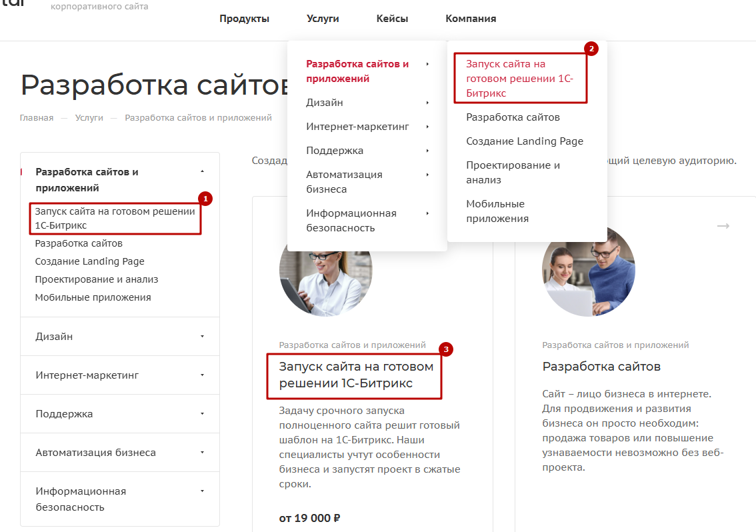The image size is (756, 532).
Task: Select Автоматизация бизнеса in the dropdown menu
Action: [x=344, y=182]
